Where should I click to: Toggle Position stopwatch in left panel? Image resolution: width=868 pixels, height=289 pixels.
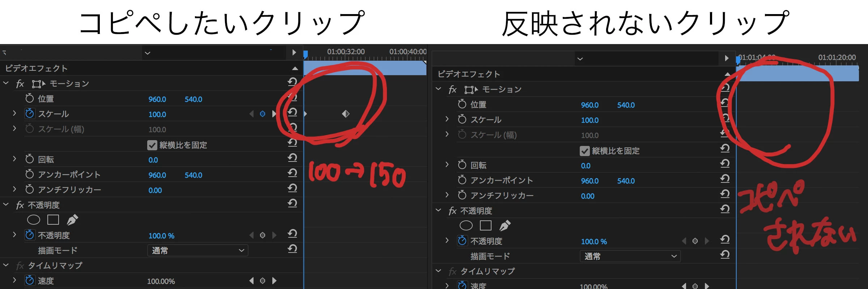(30, 98)
